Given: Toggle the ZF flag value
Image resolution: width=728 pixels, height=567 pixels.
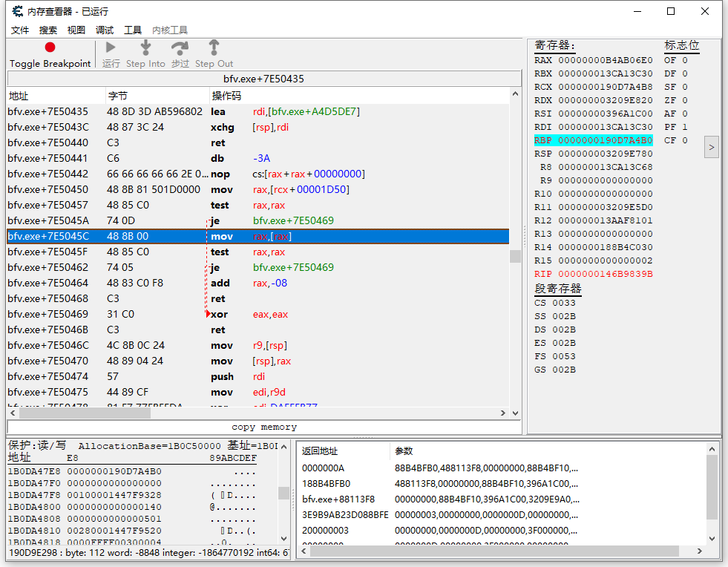Looking at the screenshot, I should tap(685, 100).
